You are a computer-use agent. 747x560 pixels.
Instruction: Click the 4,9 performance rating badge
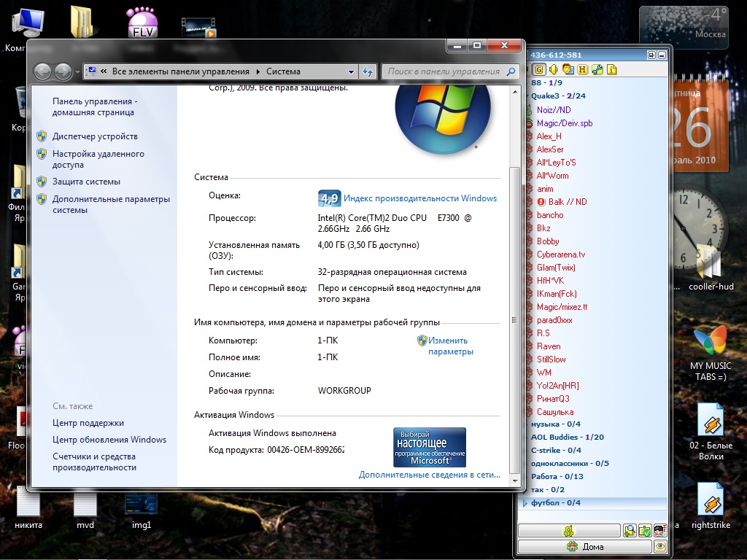pos(329,198)
